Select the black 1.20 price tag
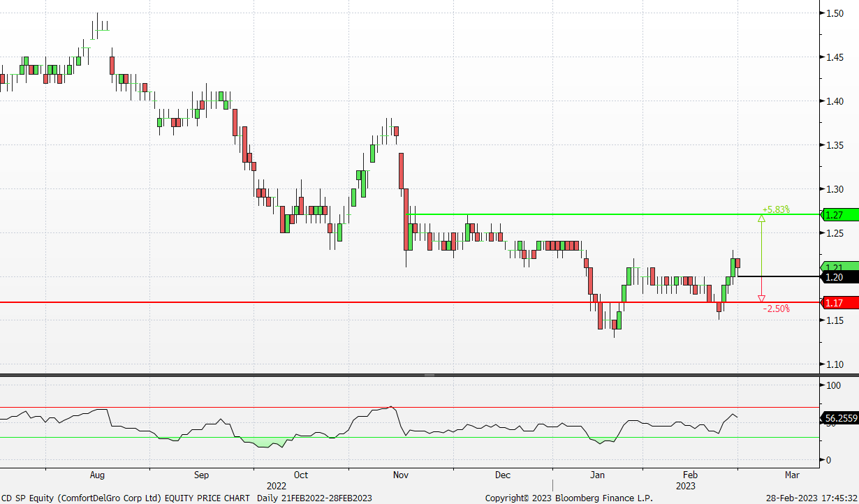This screenshot has width=859, height=504. point(839,277)
